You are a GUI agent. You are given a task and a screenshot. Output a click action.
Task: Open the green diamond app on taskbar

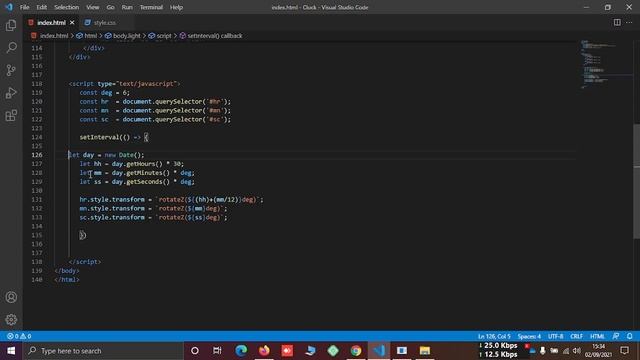[333, 351]
